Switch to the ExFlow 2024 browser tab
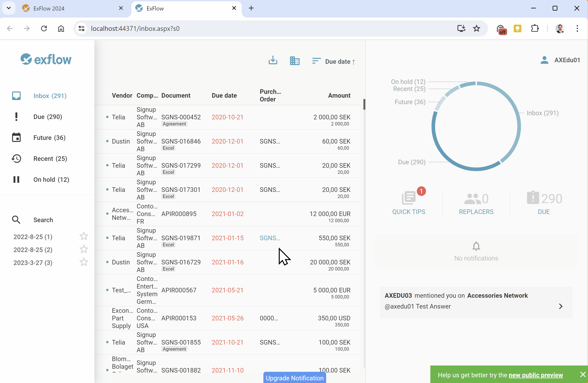 coord(72,8)
